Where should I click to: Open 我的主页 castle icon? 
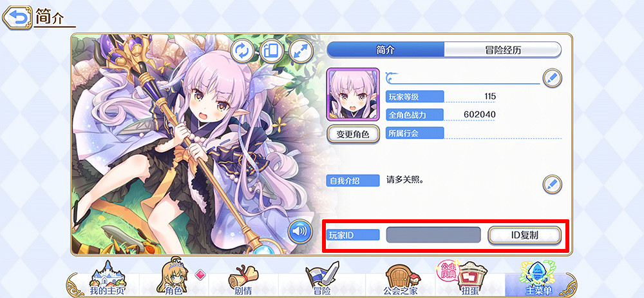click(x=107, y=278)
